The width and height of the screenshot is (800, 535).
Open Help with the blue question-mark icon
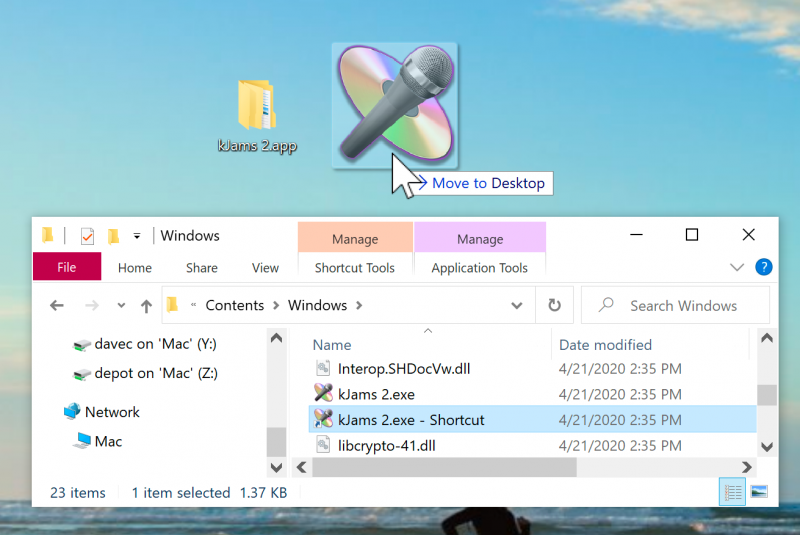point(763,267)
